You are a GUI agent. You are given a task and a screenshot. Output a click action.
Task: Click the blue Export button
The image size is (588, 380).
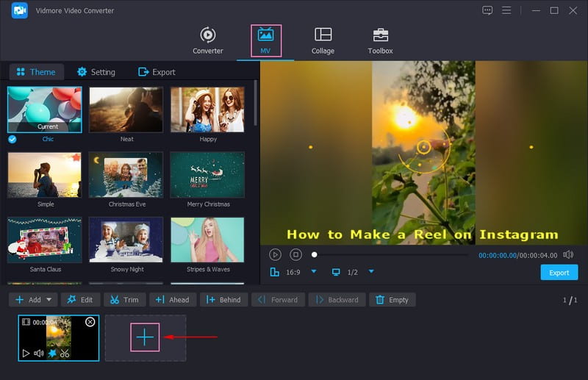[559, 273]
